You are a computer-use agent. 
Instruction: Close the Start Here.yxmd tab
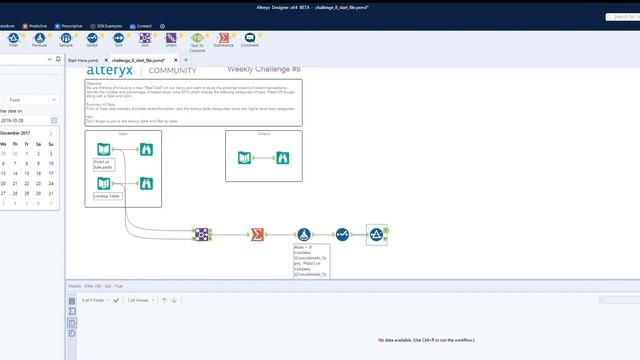coord(106,60)
